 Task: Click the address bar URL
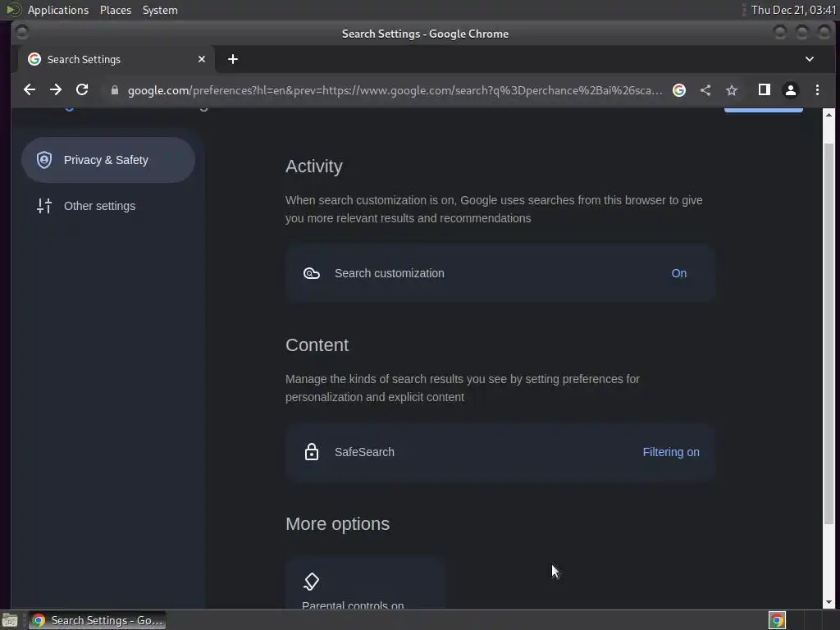(395, 90)
